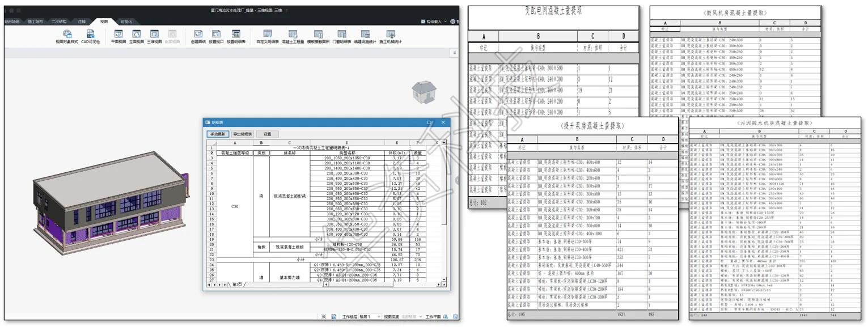Open 施工机械统计 construction machinery statistics
The height and width of the screenshot is (327, 868).
[391, 37]
